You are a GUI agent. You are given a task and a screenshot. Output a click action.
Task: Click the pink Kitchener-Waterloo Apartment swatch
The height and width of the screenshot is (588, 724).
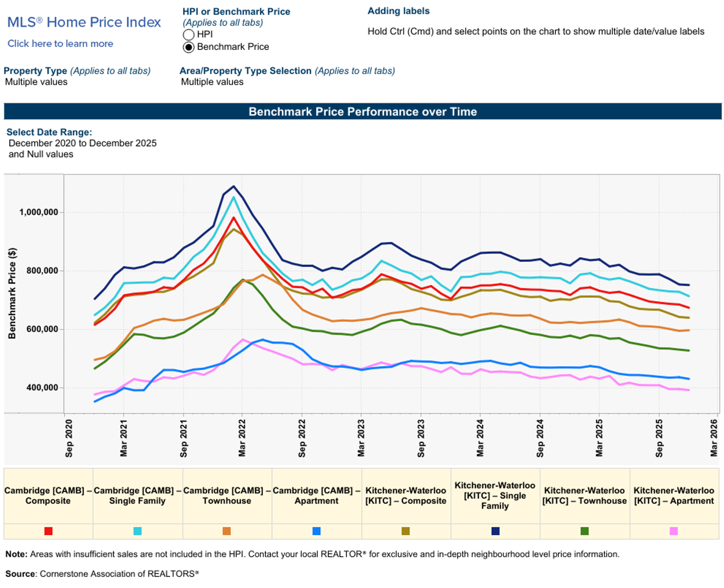[x=674, y=531]
